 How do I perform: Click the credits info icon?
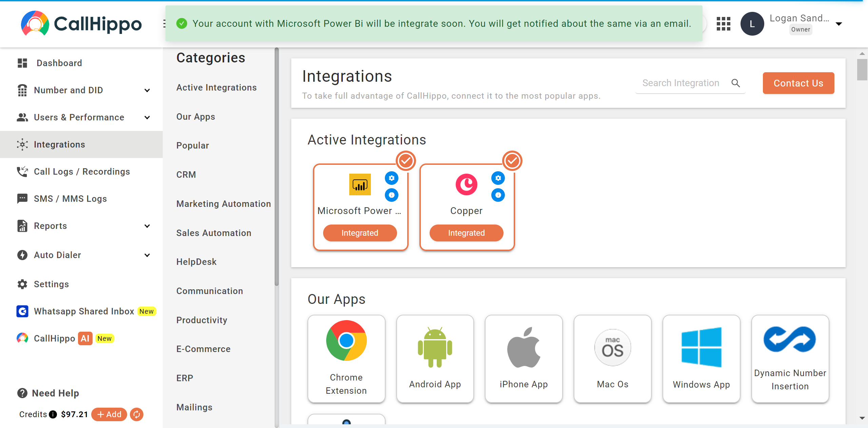click(53, 414)
